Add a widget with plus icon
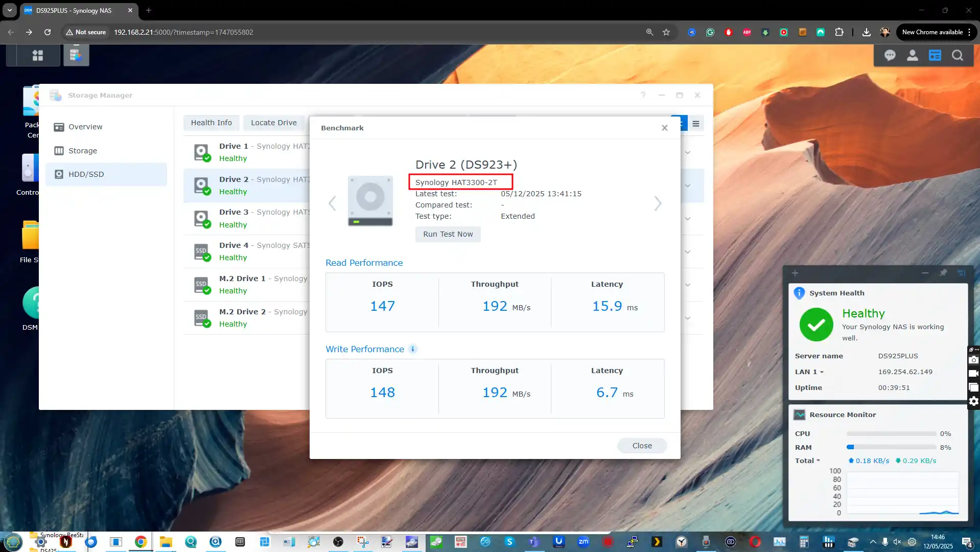 pyautogui.click(x=795, y=273)
